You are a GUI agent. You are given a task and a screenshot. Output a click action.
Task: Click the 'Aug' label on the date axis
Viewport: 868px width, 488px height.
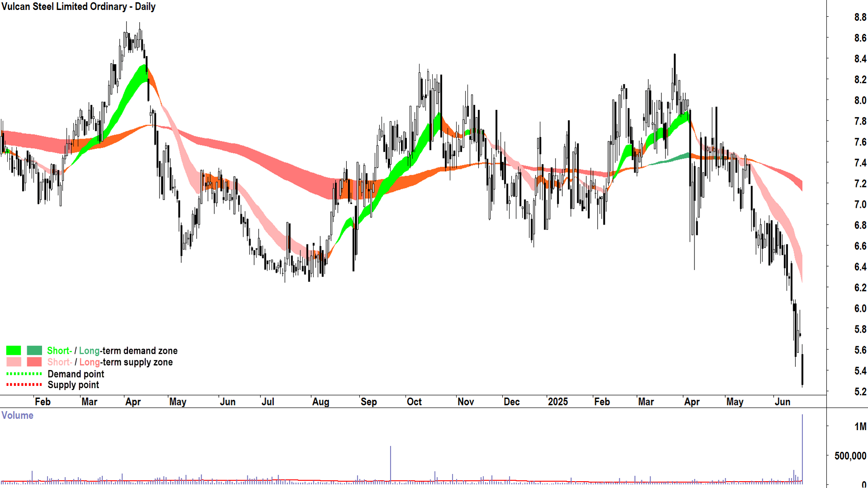pos(321,402)
